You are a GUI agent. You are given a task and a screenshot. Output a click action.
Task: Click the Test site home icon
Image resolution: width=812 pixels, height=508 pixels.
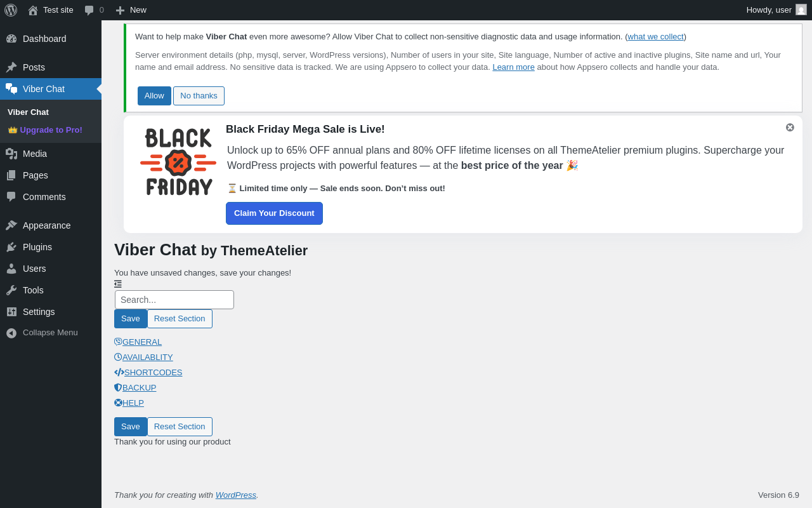tap(33, 10)
